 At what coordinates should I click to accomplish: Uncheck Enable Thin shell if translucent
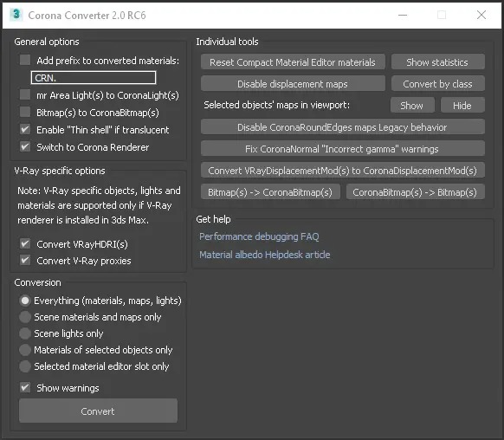pyautogui.click(x=25, y=130)
